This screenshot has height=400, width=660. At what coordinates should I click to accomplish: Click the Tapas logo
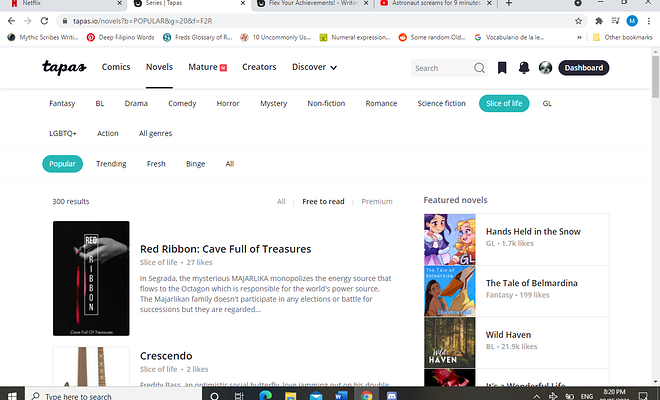click(x=65, y=68)
